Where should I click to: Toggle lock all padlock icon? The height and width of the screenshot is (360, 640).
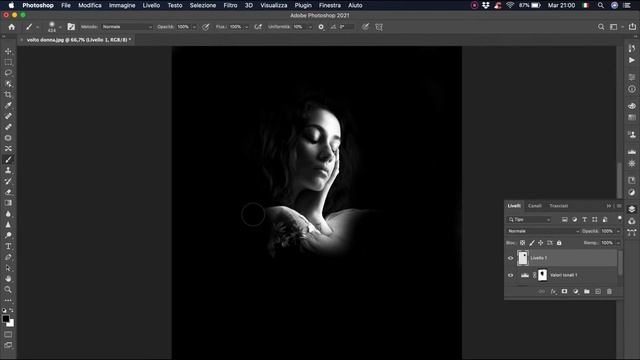[559, 243]
